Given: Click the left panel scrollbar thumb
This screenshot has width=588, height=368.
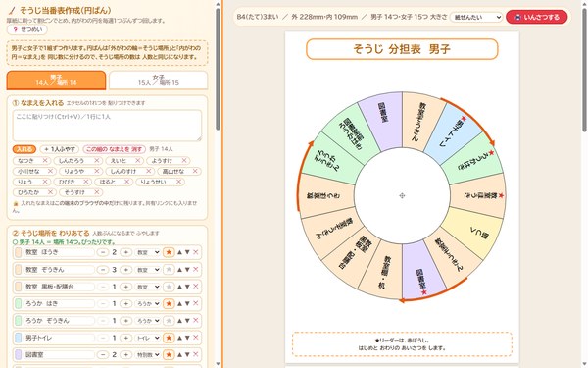Looking at the screenshot, I should (x=218, y=70).
